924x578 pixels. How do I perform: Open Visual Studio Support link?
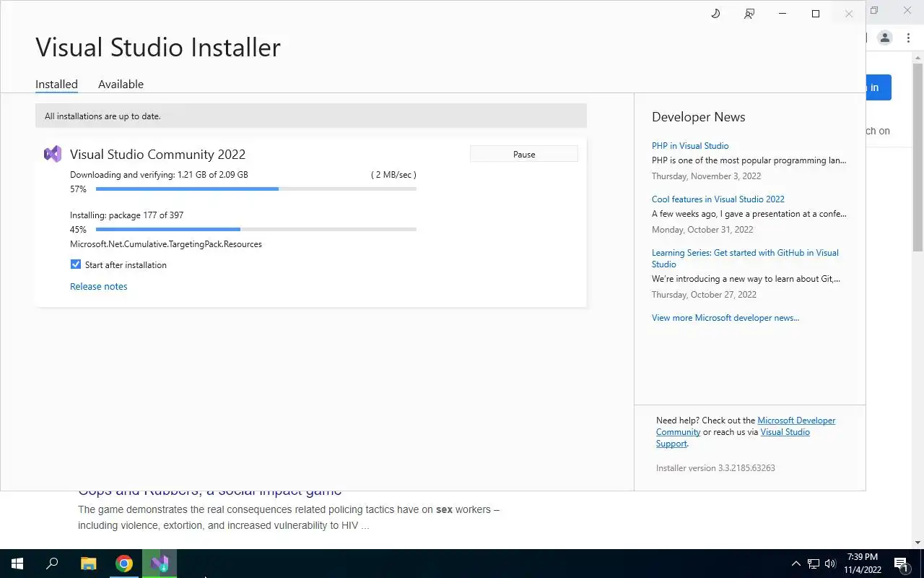[733, 437]
